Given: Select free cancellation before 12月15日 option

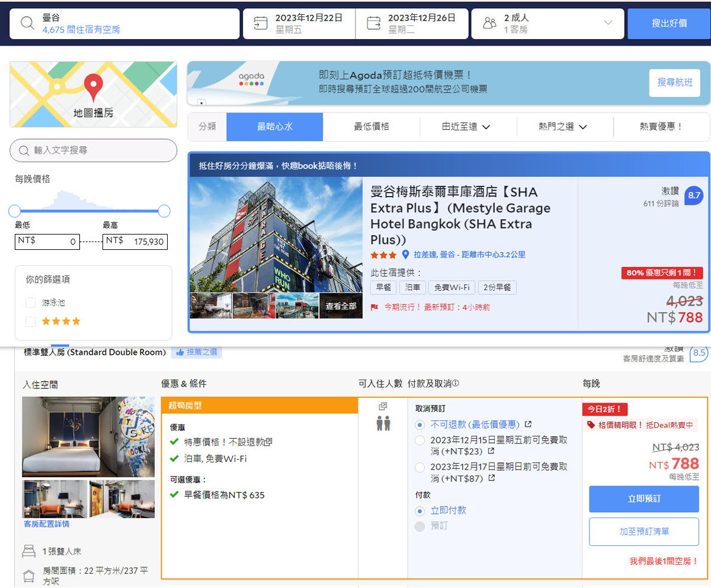Looking at the screenshot, I should 420,440.
